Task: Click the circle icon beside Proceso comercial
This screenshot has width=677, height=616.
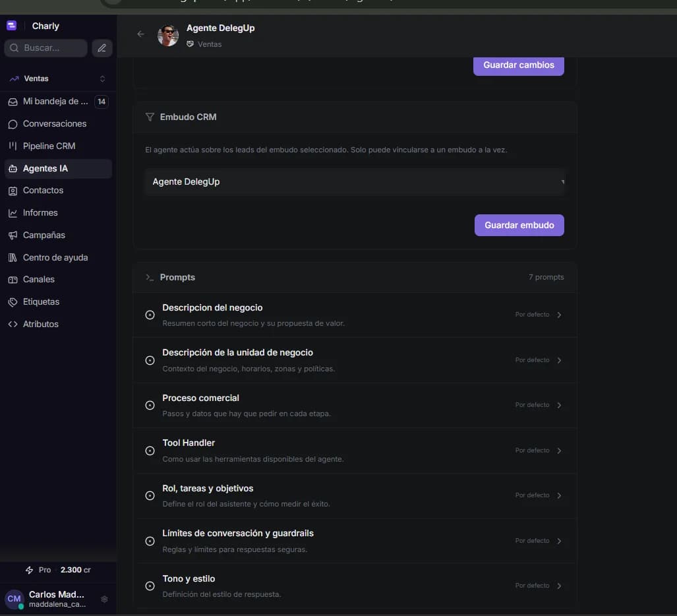Action: (150, 405)
